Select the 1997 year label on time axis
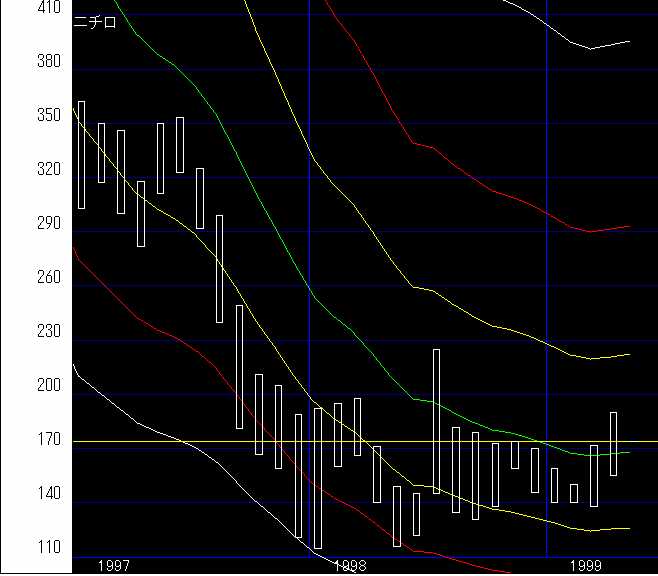 (114, 566)
